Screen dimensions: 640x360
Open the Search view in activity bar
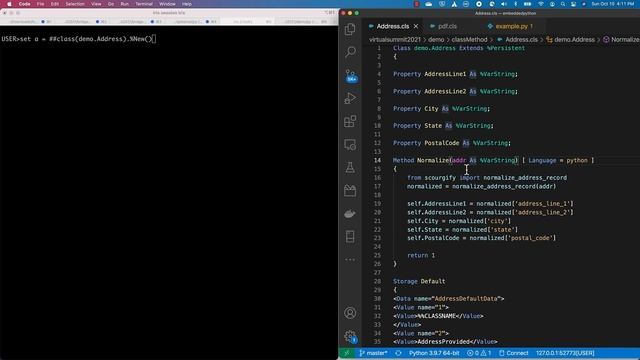[x=350, y=52]
